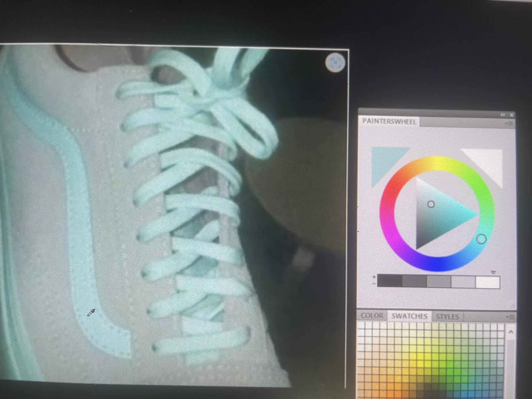532x399 pixels.
Task: Open the PaintersWheel panel flyout menu
Action: 509,124
